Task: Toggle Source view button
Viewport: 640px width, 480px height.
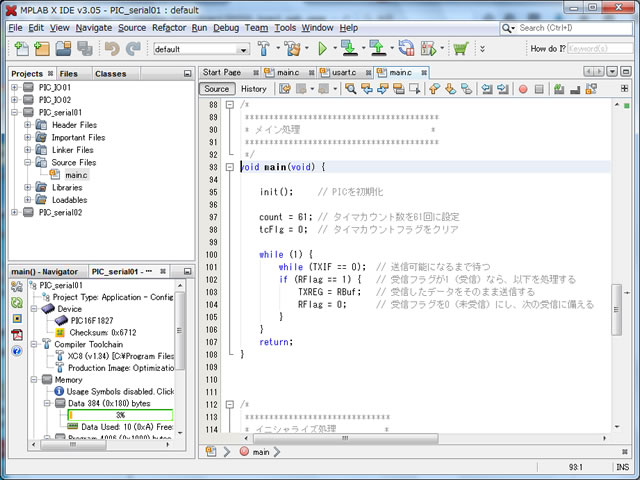Action: click(x=217, y=89)
